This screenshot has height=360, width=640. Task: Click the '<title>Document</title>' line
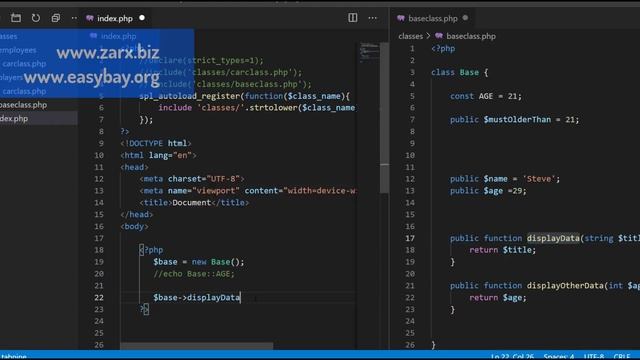(194, 202)
